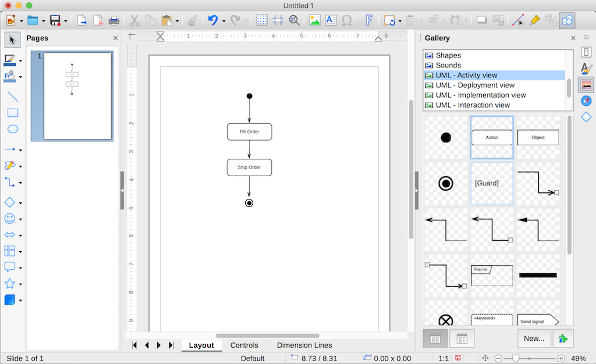Open the Navigator panel in the sidebar
The height and width of the screenshot is (364, 596).
click(x=586, y=100)
